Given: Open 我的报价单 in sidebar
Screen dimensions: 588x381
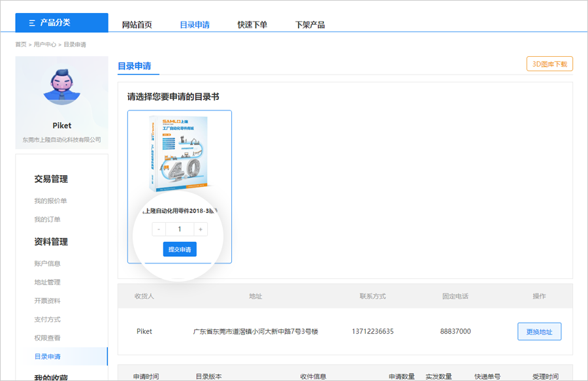Looking at the screenshot, I should [x=50, y=201].
